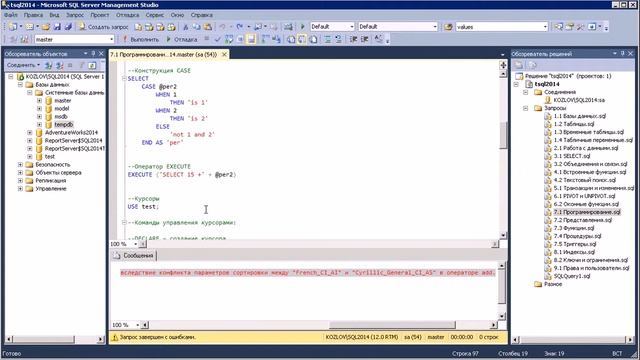Screen dimensions: 640x360
Task: Open the 8.1 Индексы.sql file
Action: 574,252
